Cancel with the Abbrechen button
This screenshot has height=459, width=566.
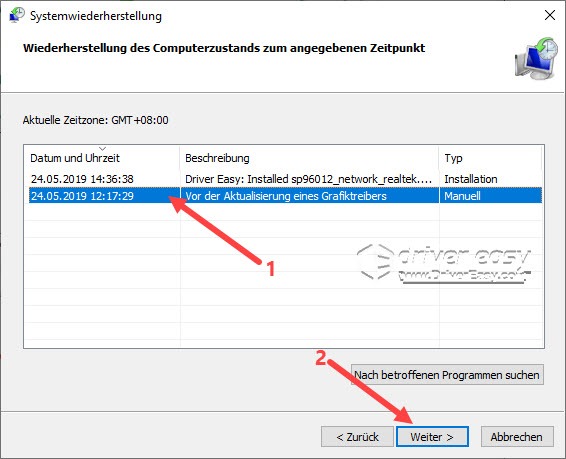[x=517, y=437]
